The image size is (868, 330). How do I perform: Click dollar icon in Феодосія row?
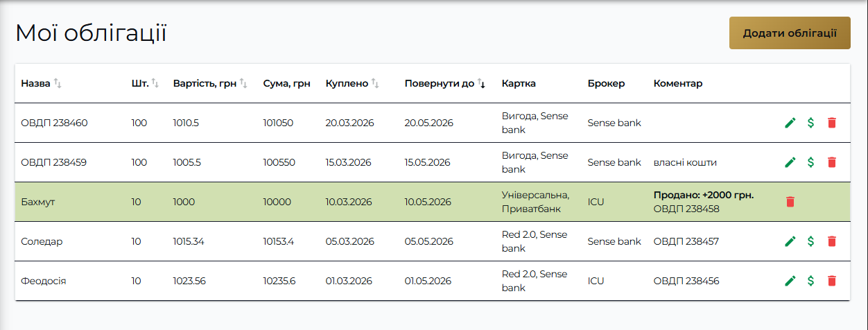[810, 281]
